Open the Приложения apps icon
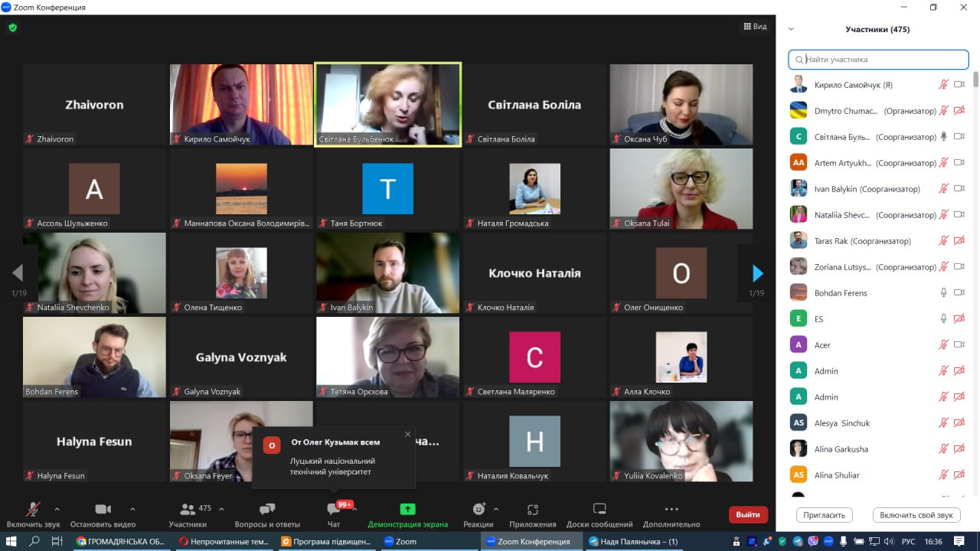This screenshot has width=980, height=551. click(x=533, y=509)
